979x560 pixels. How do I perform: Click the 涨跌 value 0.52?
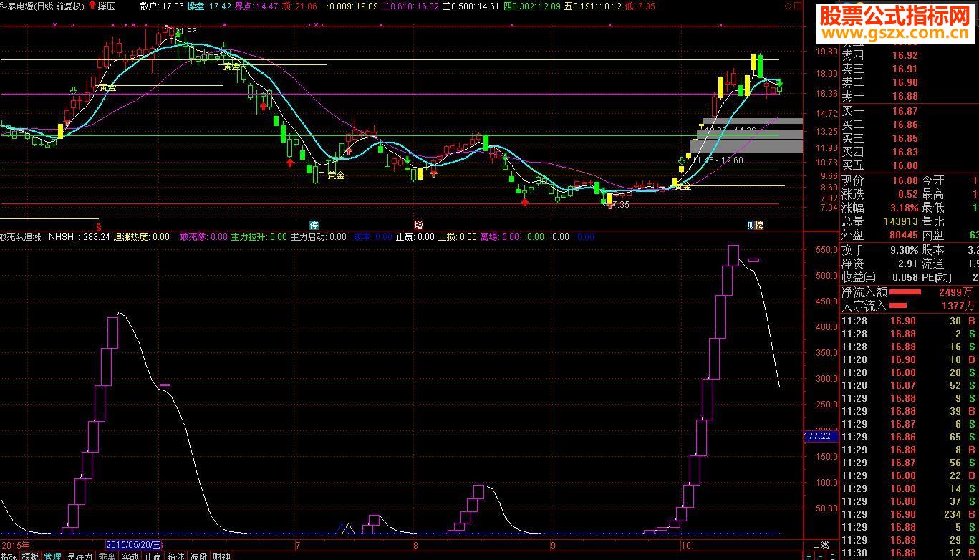(908, 195)
